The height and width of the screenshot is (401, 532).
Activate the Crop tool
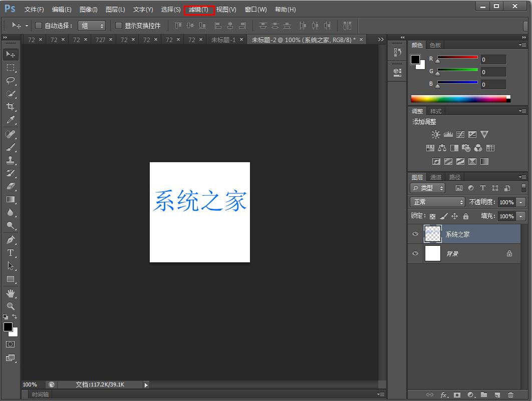click(x=11, y=107)
